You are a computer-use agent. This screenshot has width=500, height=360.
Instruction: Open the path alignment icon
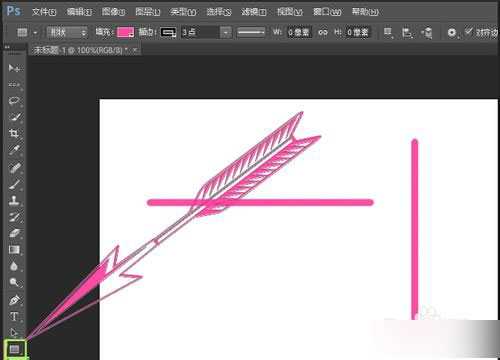[x=407, y=32]
